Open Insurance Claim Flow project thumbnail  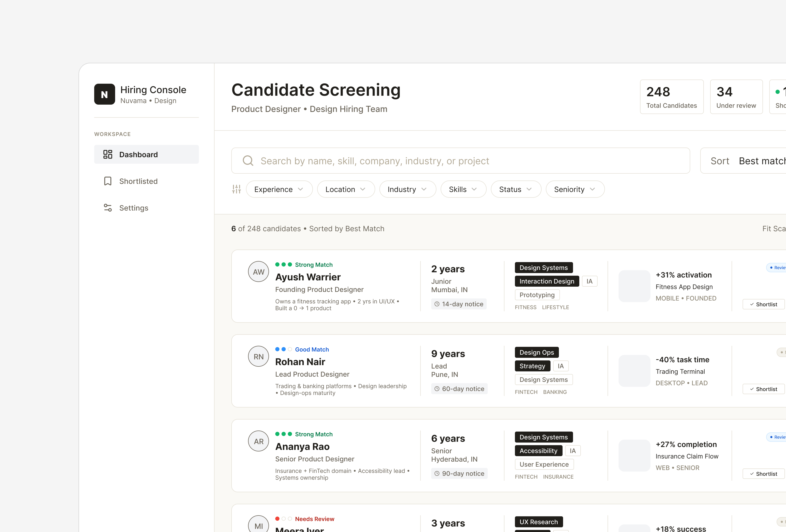[635, 456]
